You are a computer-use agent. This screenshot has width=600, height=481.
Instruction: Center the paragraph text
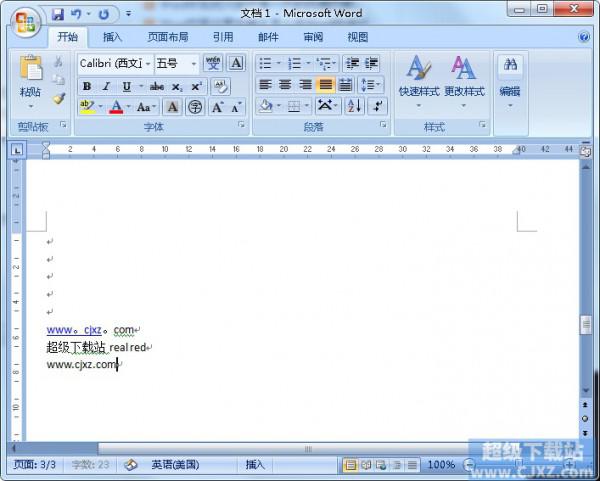coord(285,85)
